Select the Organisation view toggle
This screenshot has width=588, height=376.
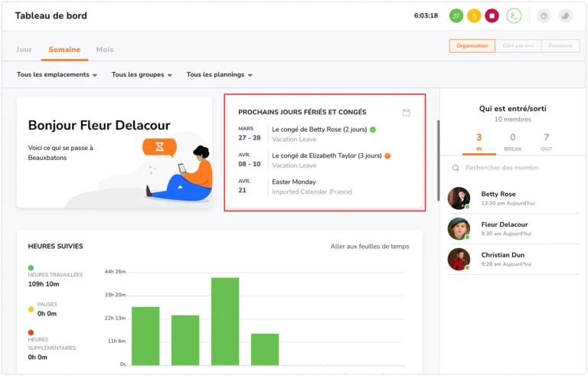tap(472, 46)
